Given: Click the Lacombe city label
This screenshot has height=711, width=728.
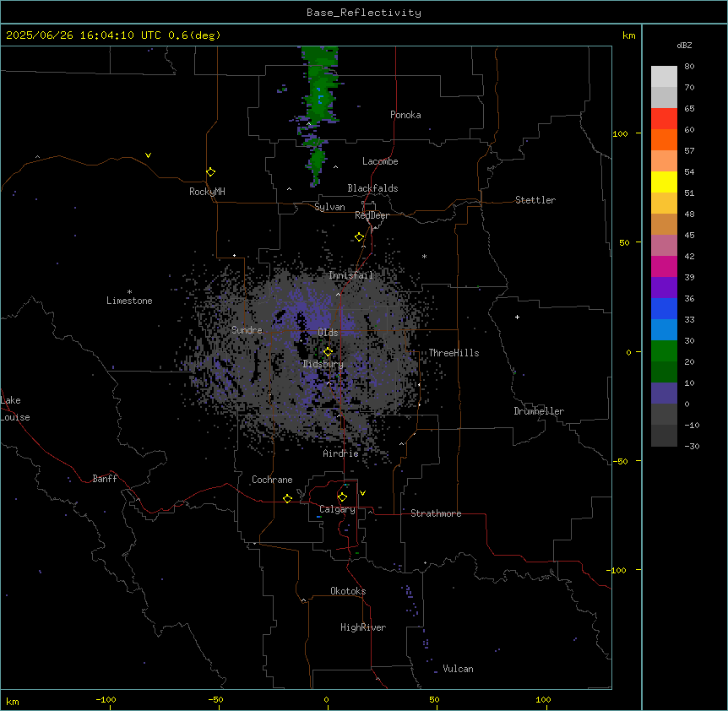Looking at the screenshot, I should coord(380,161).
